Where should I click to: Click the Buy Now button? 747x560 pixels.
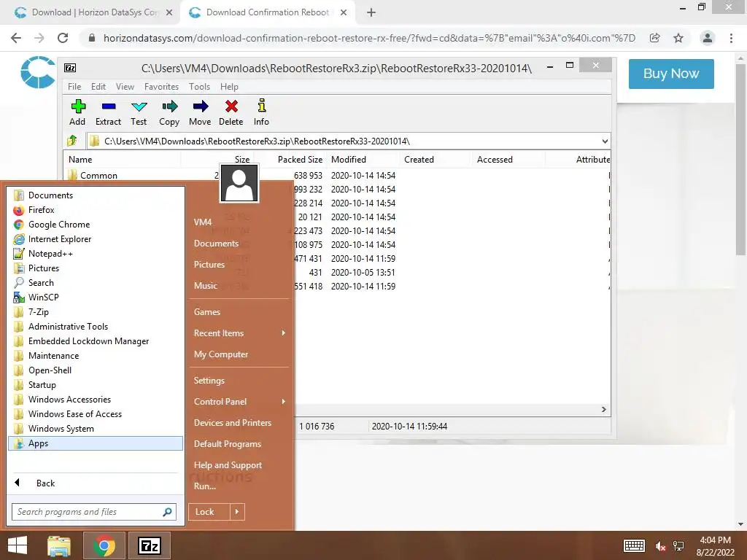[x=671, y=74]
